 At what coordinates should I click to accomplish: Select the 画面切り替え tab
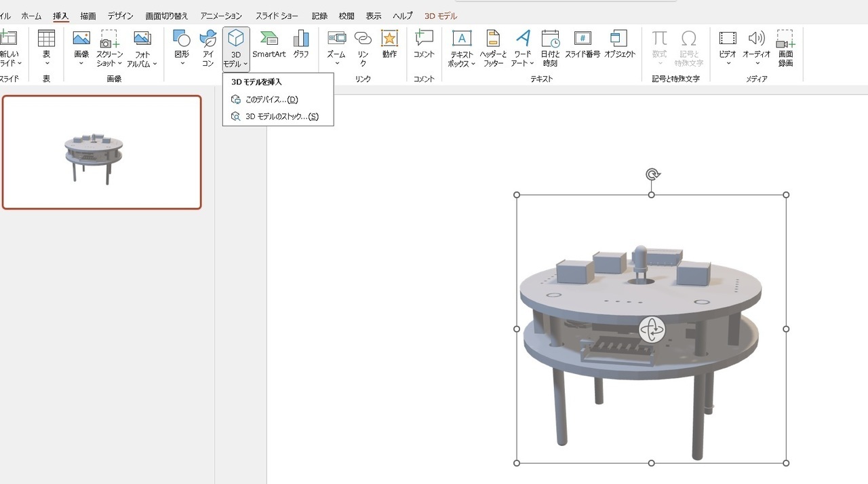(x=167, y=16)
